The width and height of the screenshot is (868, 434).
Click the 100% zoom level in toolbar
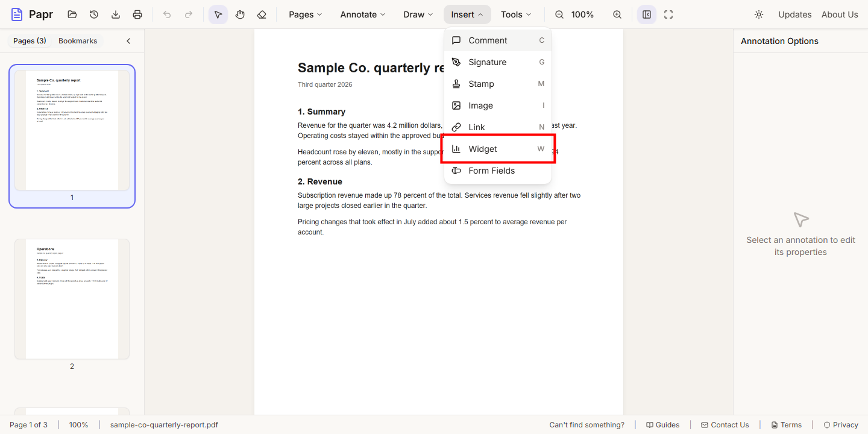[582, 14]
